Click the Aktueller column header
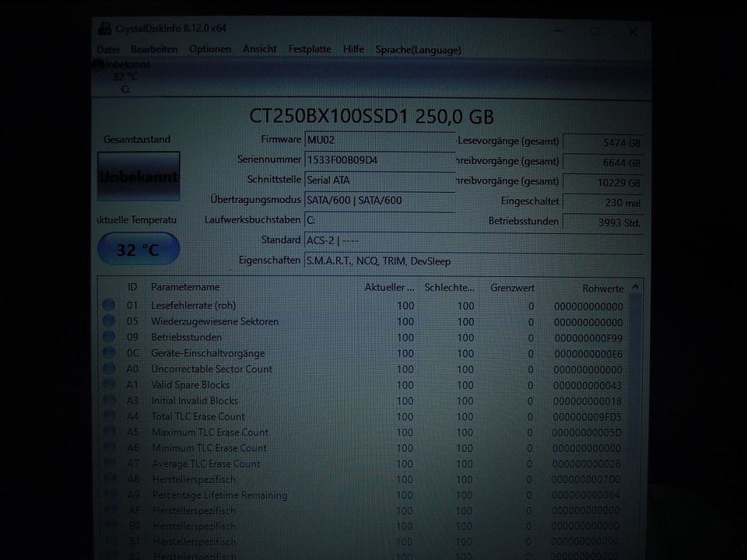The image size is (747, 560). tap(389, 287)
